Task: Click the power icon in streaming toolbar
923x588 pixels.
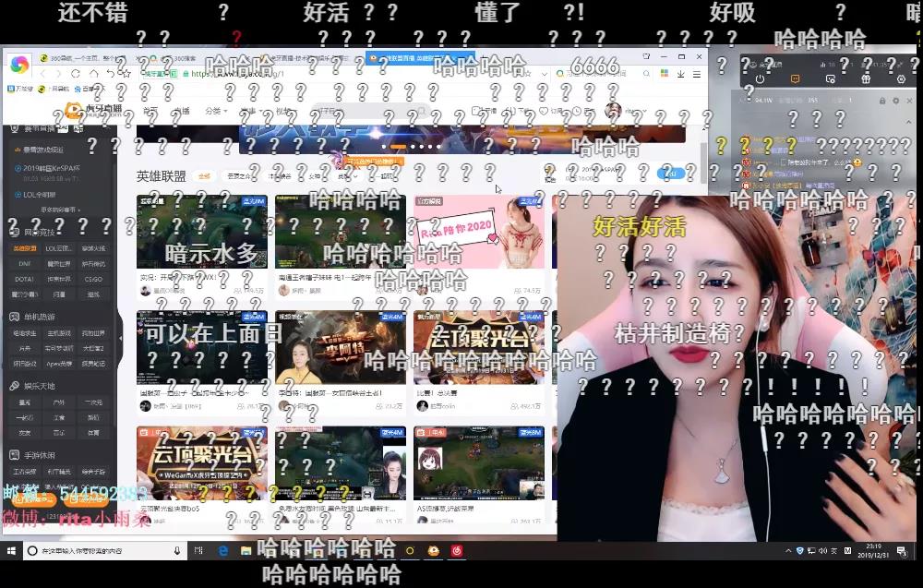Action: [760, 78]
